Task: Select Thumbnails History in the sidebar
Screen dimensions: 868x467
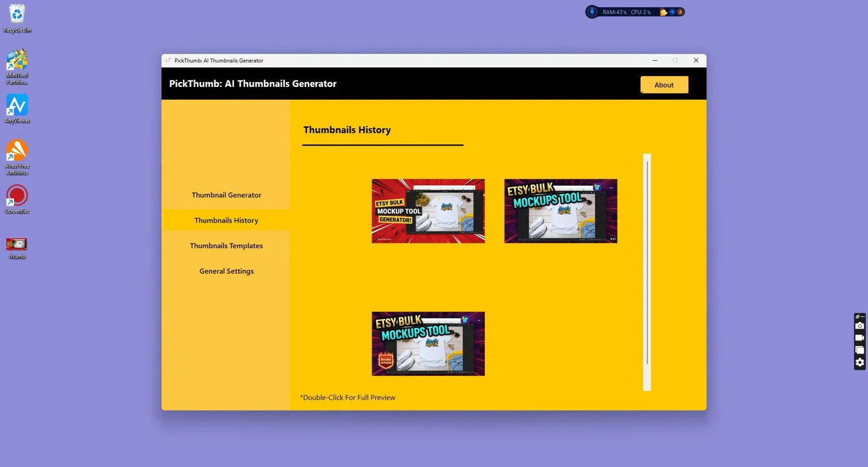Action: point(226,220)
